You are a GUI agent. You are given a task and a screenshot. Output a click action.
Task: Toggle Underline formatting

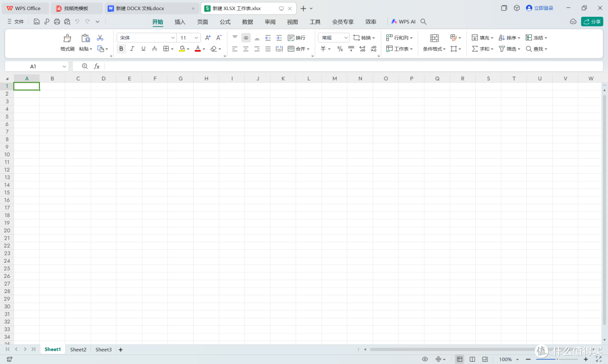pyautogui.click(x=144, y=49)
